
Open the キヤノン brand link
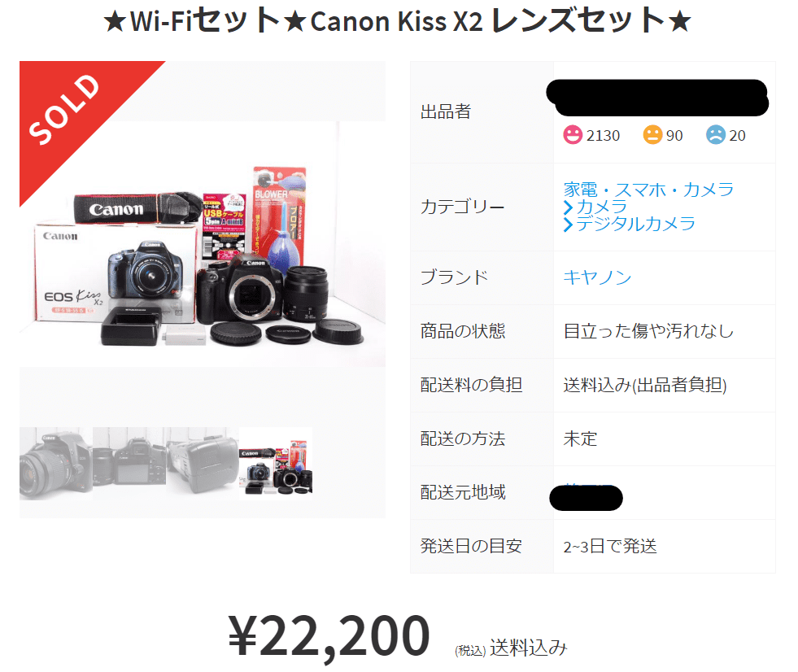click(x=597, y=277)
